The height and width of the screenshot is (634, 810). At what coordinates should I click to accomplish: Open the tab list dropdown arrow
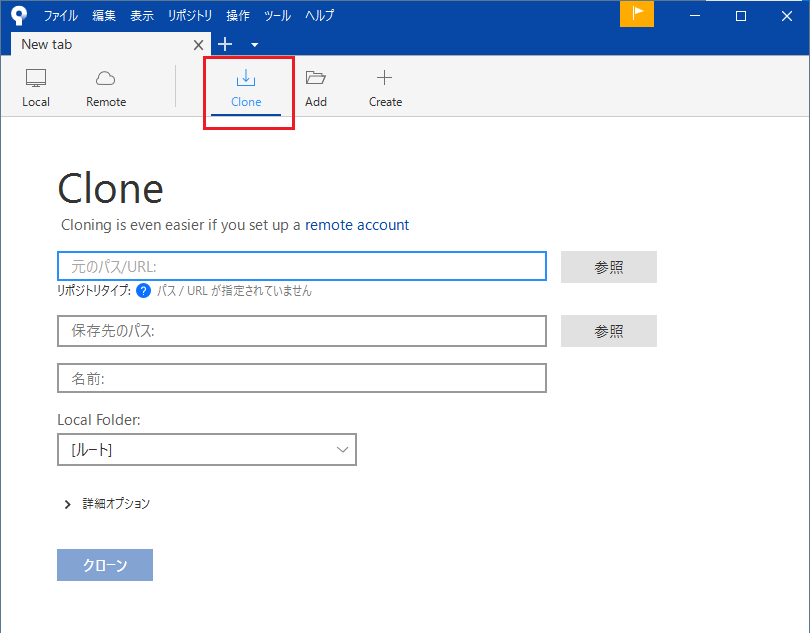coord(254,45)
